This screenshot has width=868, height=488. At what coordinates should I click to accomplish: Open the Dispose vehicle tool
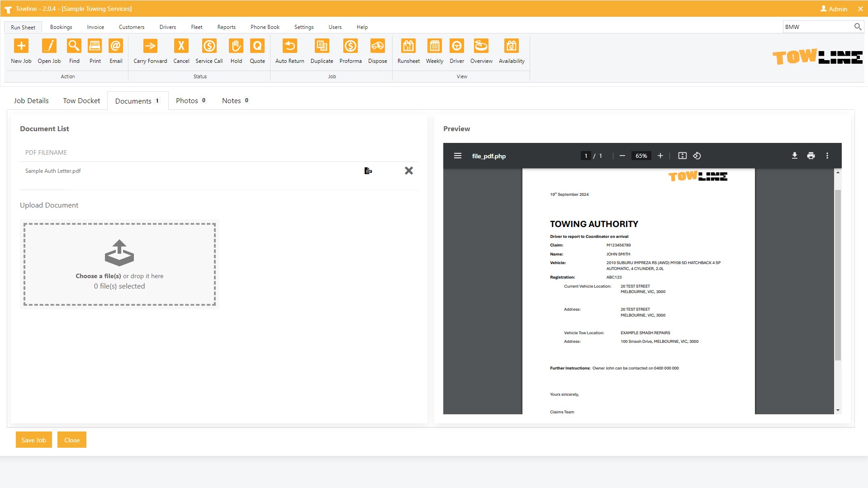click(x=377, y=46)
